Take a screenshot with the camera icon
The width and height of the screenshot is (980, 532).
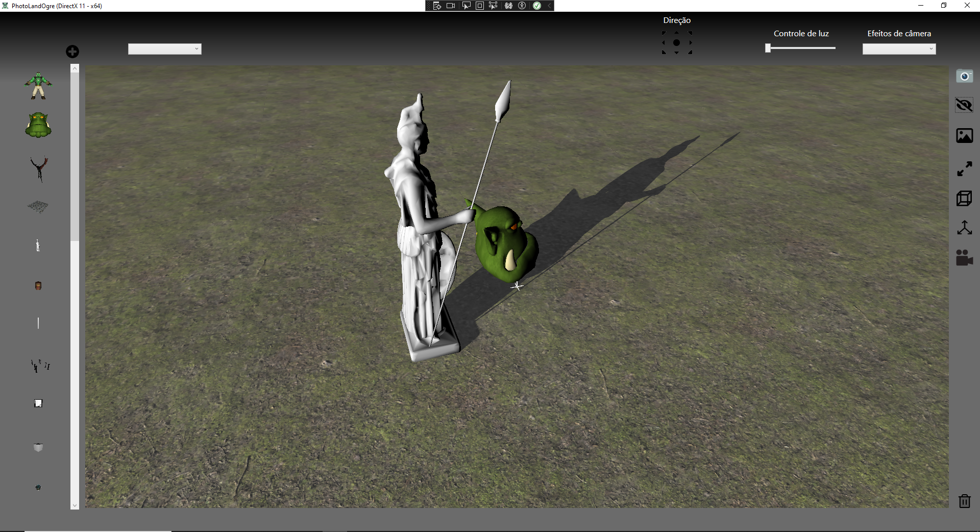point(964,77)
